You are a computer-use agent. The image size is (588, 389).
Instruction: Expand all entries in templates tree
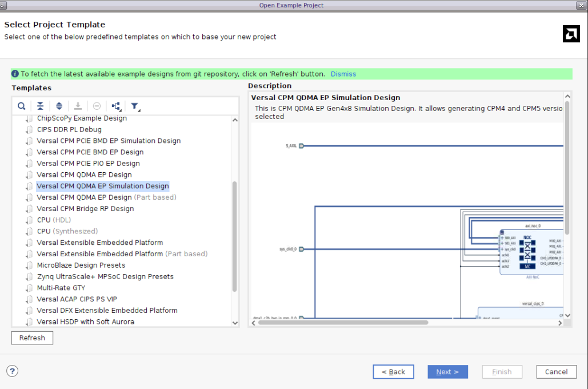[59, 106]
